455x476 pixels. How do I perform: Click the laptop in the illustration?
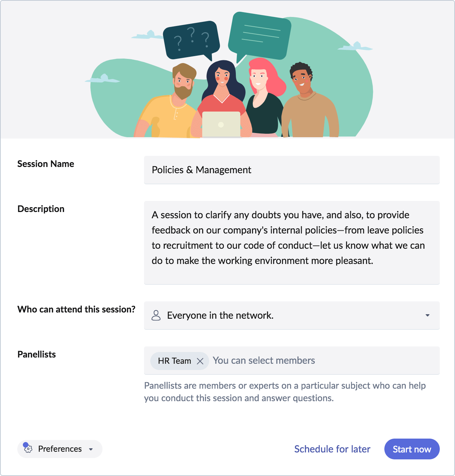pos(221,124)
